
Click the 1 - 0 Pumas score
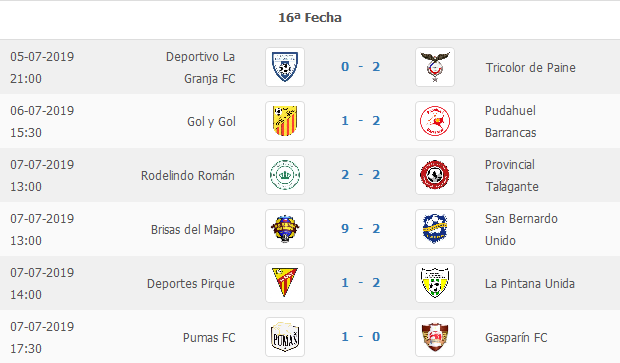(x=361, y=337)
